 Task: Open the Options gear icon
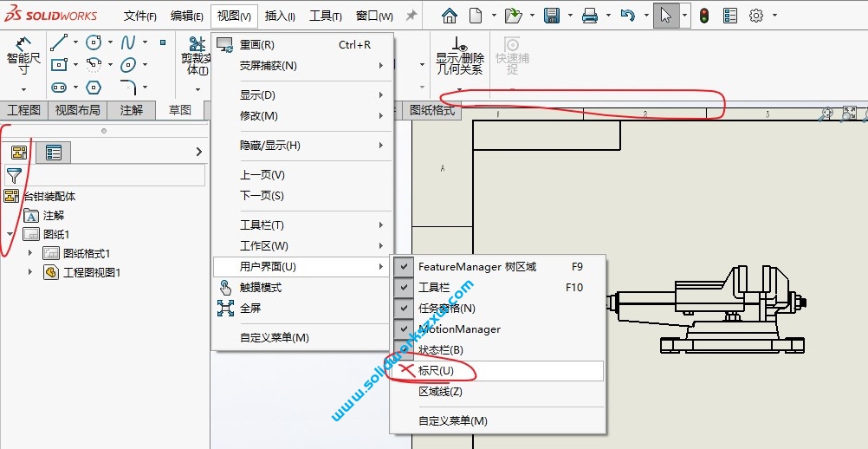pyautogui.click(x=755, y=16)
